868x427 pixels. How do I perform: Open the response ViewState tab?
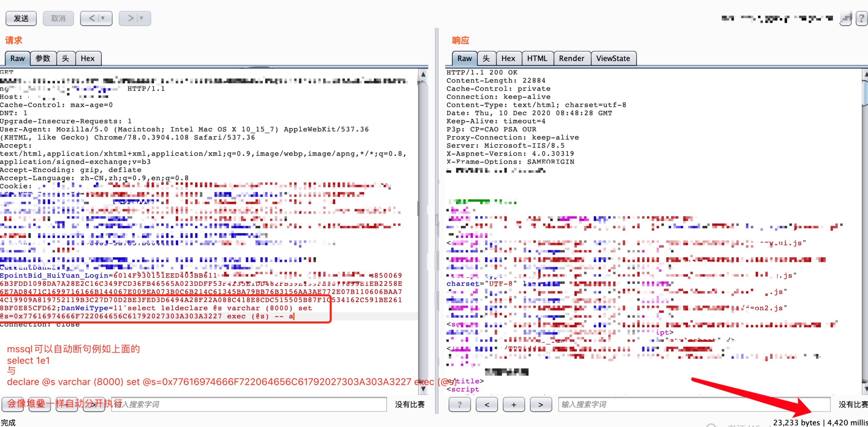click(613, 58)
